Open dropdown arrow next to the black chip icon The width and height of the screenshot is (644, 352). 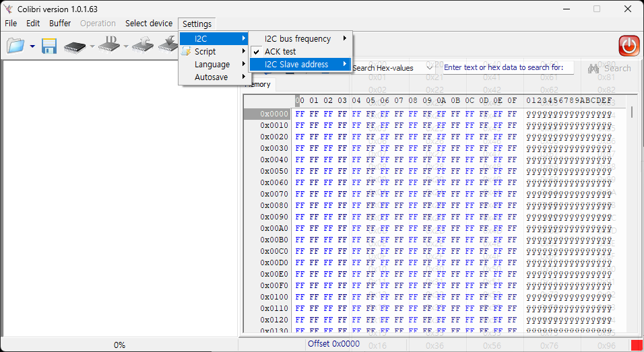tap(92, 46)
